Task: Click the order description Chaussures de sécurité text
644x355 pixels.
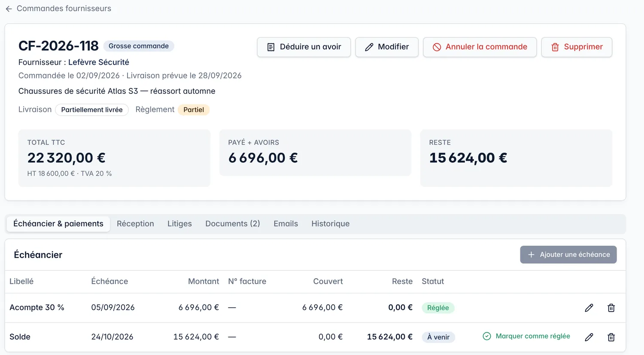Action: [x=117, y=91]
